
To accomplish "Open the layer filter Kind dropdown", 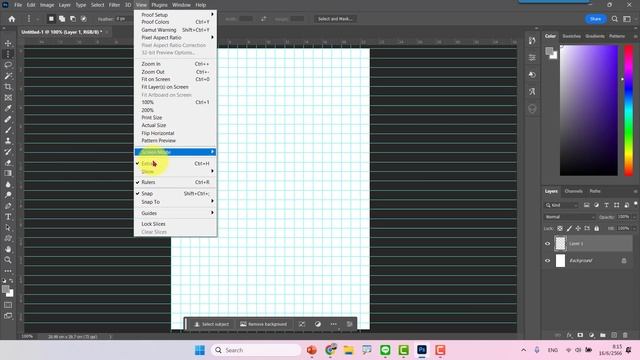I will [x=562, y=205].
